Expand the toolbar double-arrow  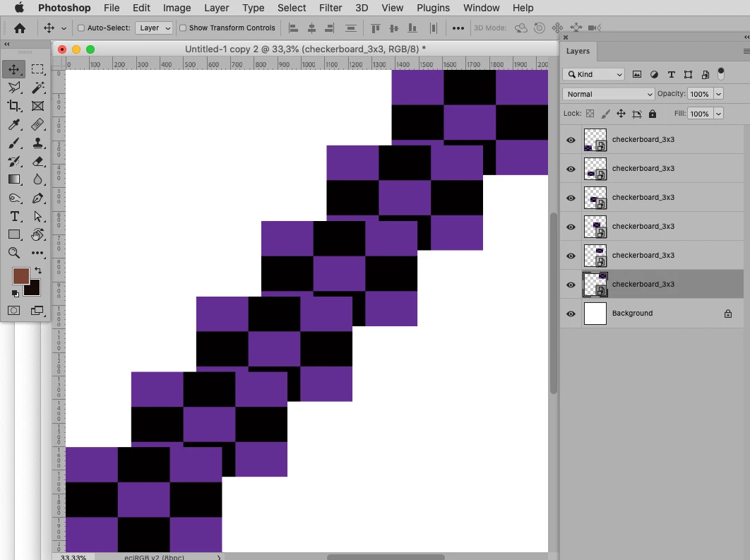click(x=6, y=44)
